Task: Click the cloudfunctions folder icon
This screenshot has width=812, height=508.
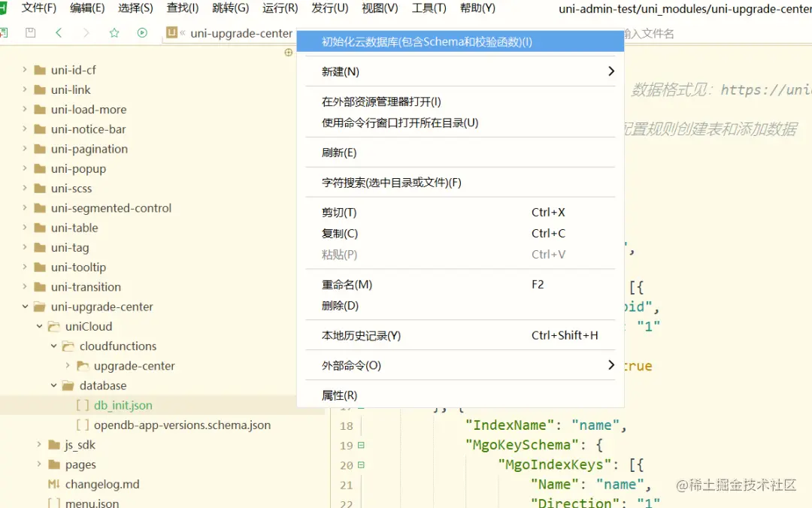Action: click(68, 346)
